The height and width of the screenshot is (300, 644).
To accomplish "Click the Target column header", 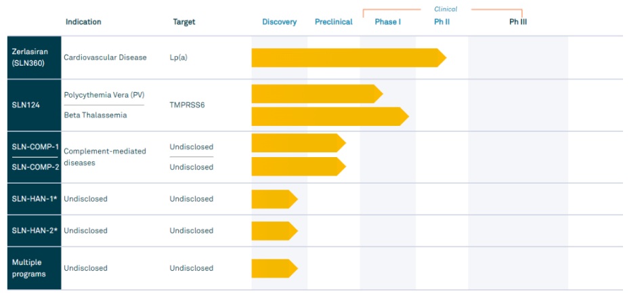I will (x=184, y=22).
